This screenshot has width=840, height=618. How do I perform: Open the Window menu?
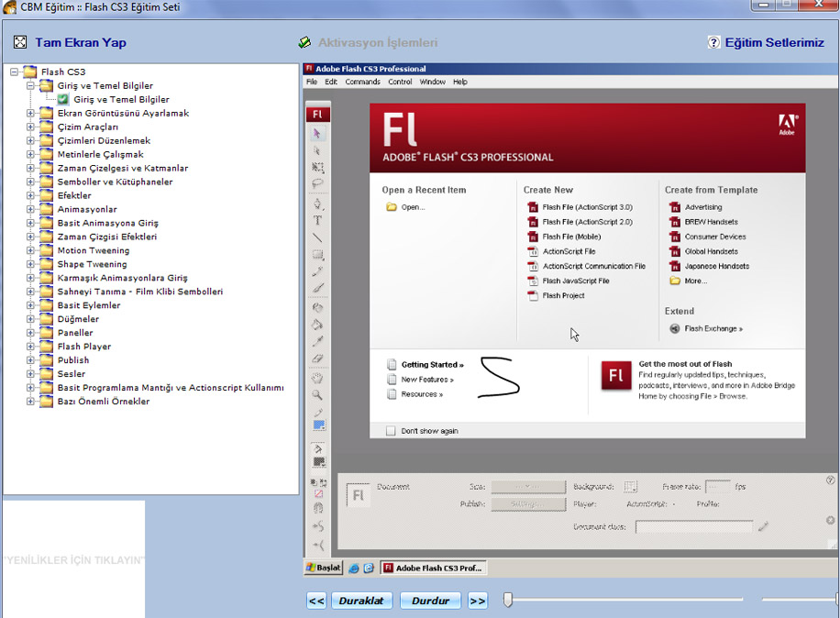click(433, 82)
